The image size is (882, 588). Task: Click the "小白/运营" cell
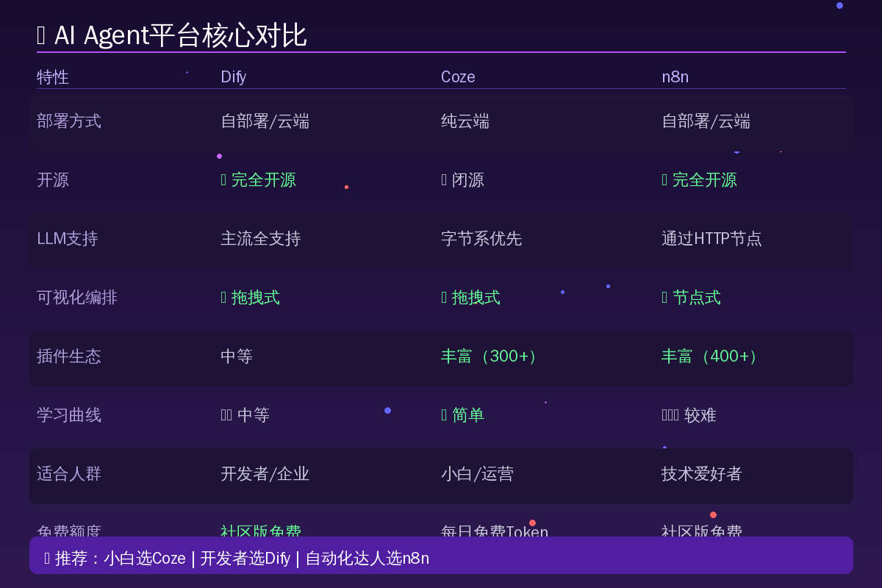tap(477, 473)
